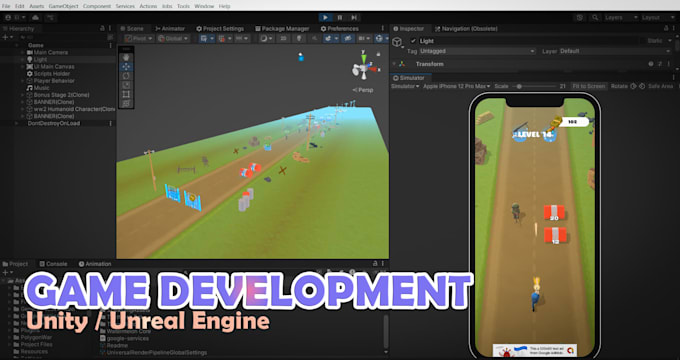Image resolution: width=680 pixels, height=360 pixels.
Task: Open the Layout dropdown
Action: click(x=657, y=17)
